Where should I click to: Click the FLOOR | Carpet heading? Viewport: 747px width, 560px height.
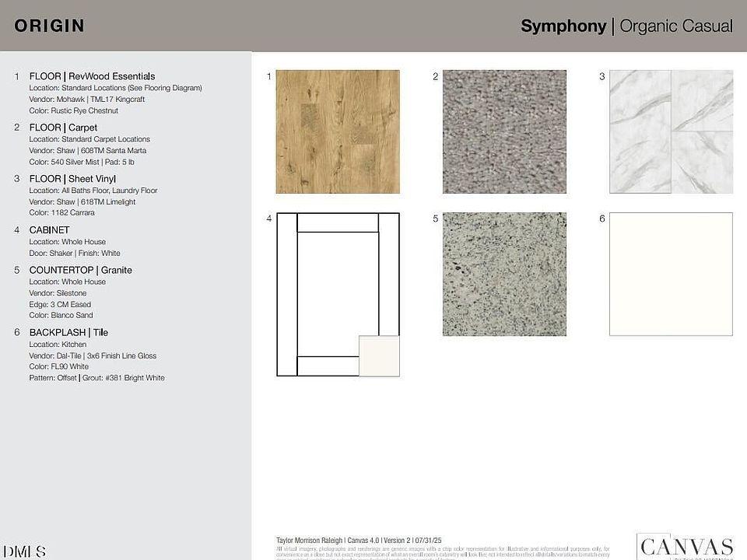[63, 128]
